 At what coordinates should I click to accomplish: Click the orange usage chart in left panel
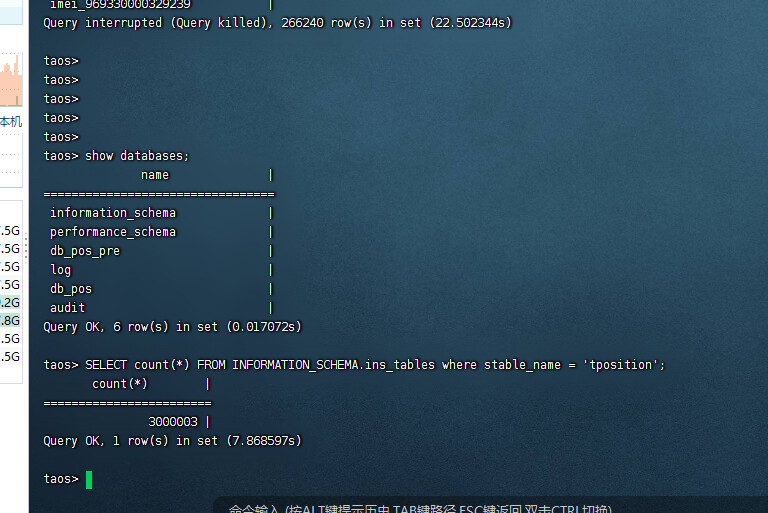tap(10, 82)
